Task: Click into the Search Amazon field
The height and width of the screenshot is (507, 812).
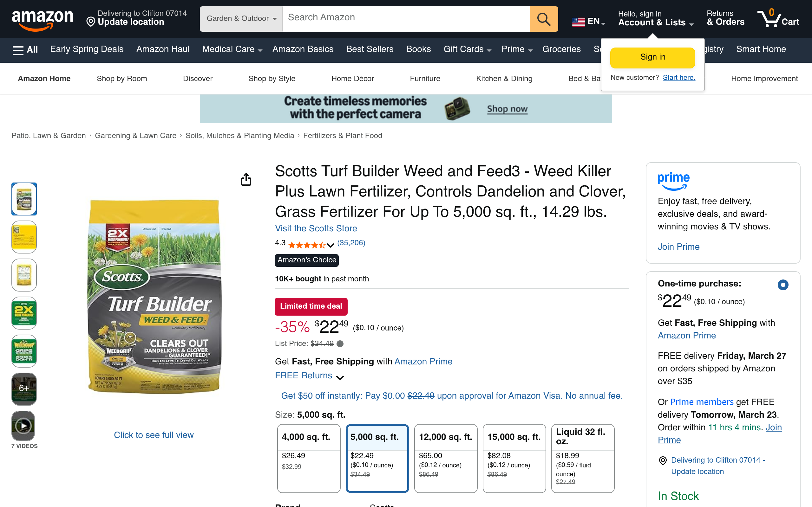Action: click(406, 19)
